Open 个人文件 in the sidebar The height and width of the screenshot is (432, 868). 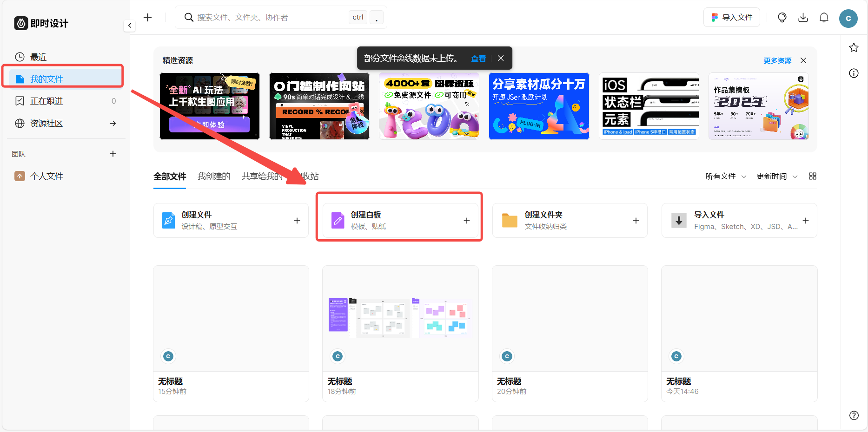pyautogui.click(x=66, y=176)
